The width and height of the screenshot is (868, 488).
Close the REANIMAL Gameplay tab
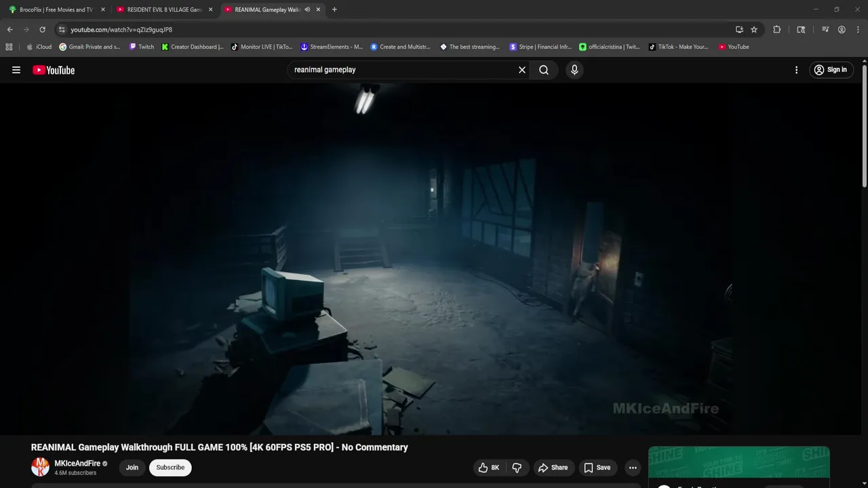318,9
